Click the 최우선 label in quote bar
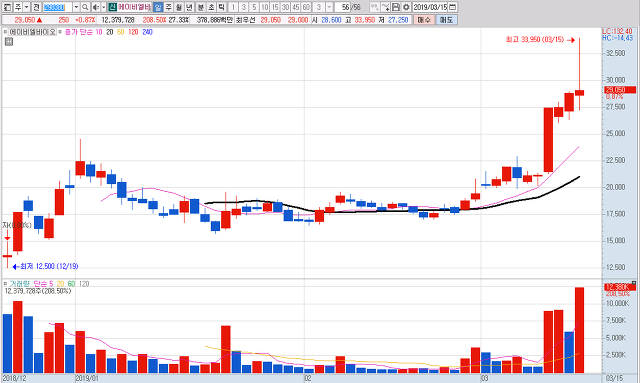Screen dimensions: 640x383 click(245, 20)
